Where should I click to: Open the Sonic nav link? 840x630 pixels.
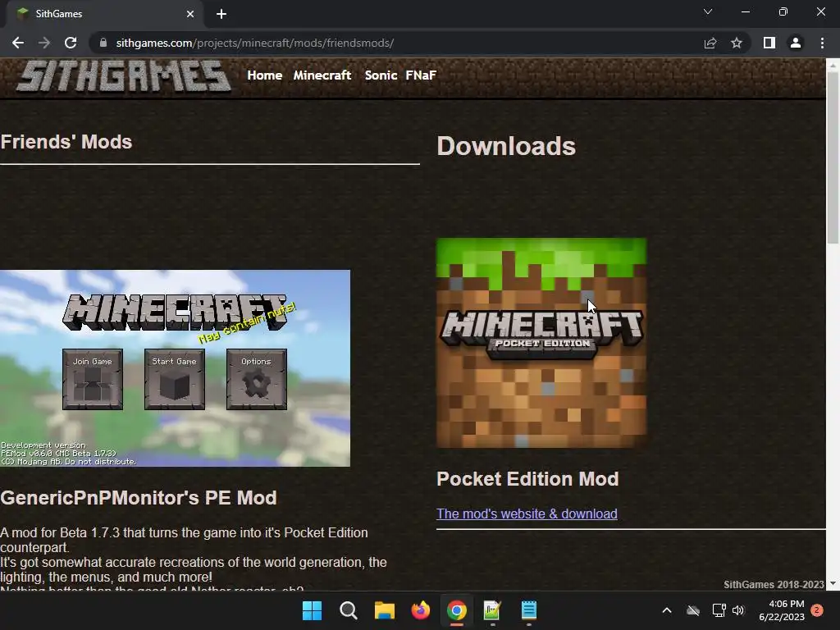click(x=381, y=75)
